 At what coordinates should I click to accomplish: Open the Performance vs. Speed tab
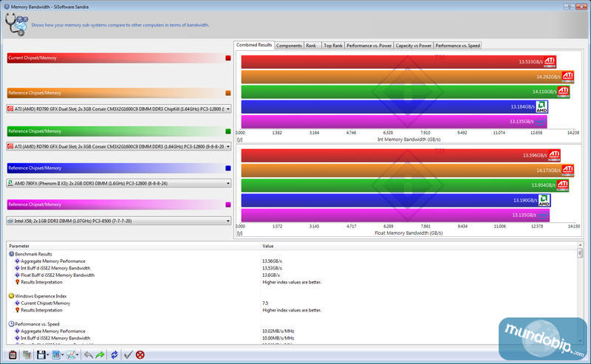coord(457,46)
